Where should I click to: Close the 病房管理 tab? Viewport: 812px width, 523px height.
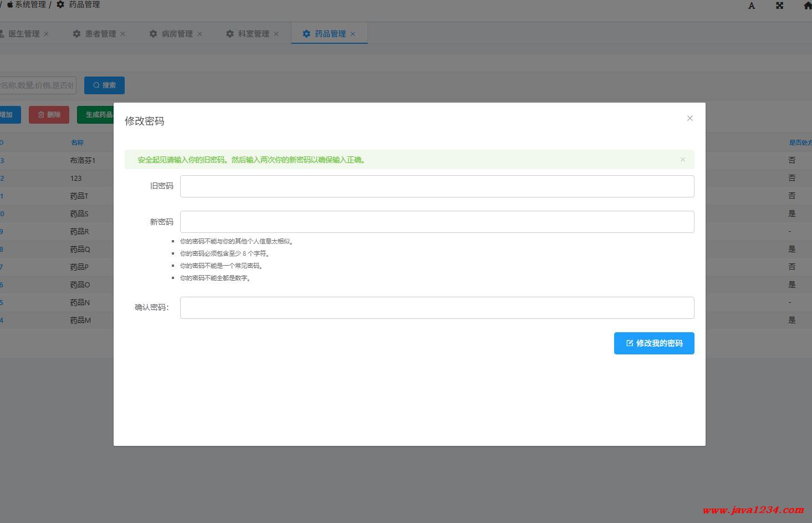[x=200, y=34]
